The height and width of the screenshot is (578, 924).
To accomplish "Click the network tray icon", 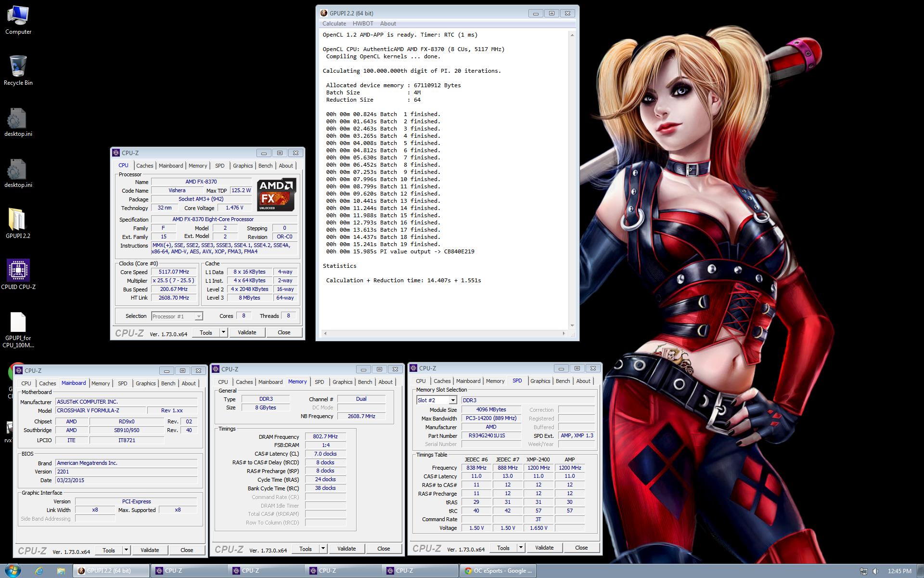I will click(x=864, y=571).
